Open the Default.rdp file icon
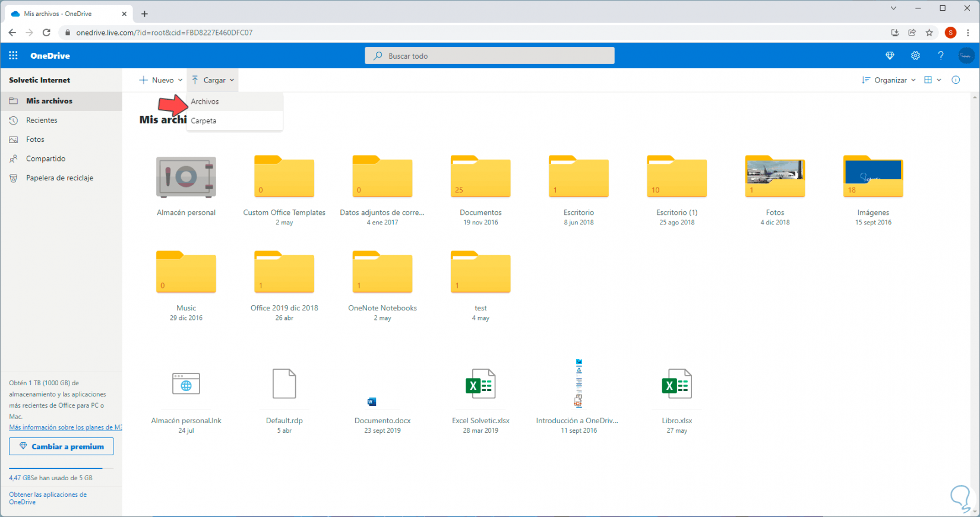 (x=284, y=383)
